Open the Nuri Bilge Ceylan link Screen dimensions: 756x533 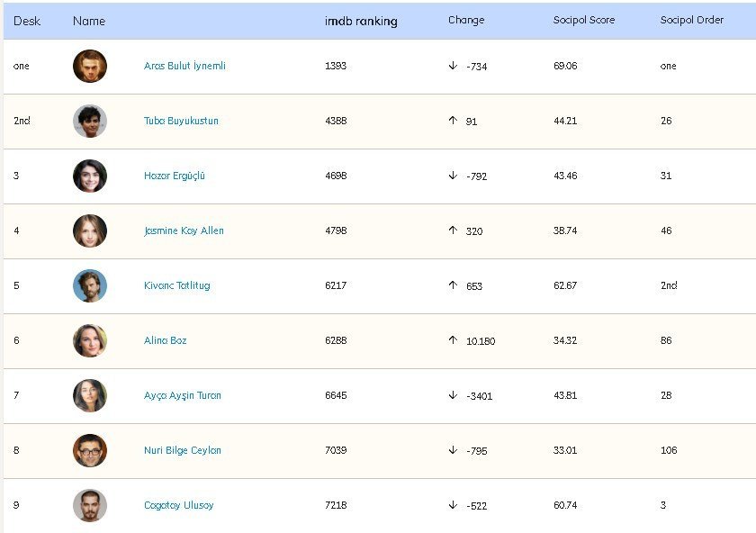tap(182, 450)
